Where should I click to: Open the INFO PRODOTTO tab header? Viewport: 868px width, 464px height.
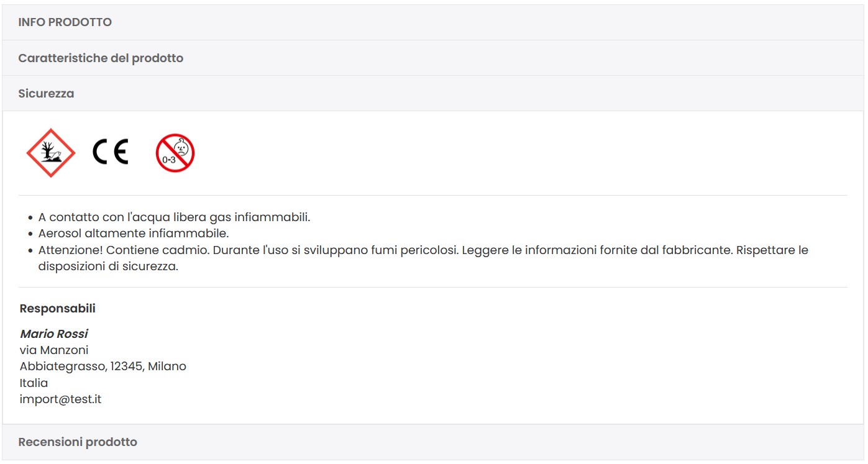(x=433, y=22)
